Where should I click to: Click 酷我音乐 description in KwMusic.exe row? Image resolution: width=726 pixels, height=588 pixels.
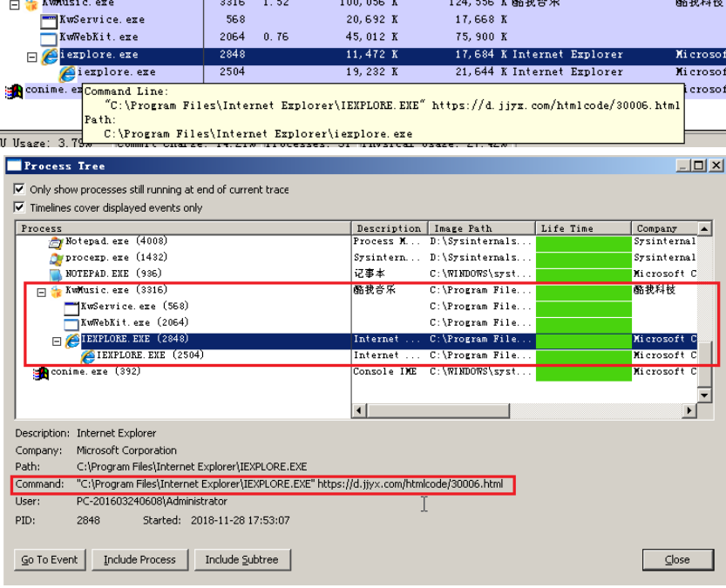click(375, 290)
